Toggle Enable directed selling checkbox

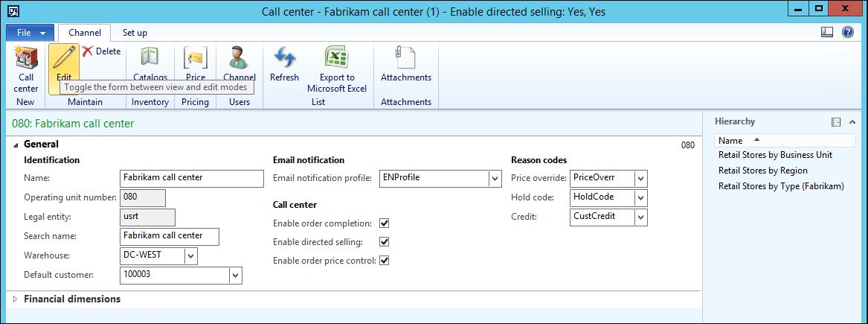pos(385,241)
